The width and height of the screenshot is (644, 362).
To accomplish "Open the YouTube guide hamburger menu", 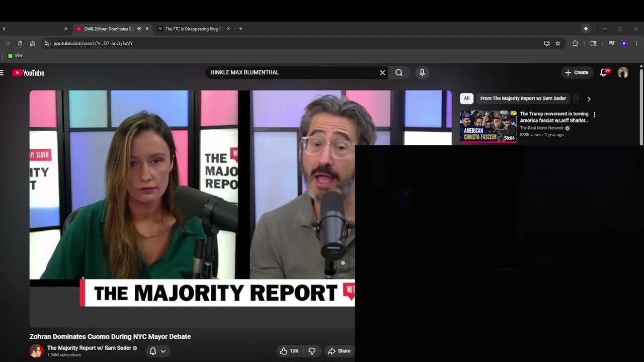I will coord(2,73).
